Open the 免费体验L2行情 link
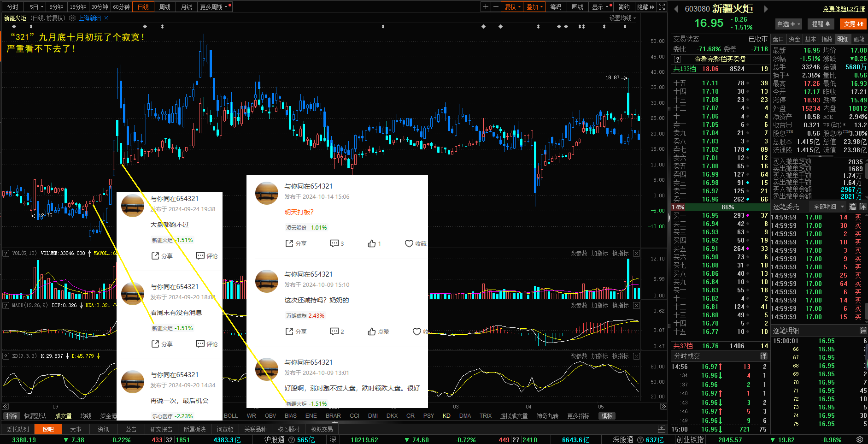This screenshot has height=444, width=868. click(844, 9)
